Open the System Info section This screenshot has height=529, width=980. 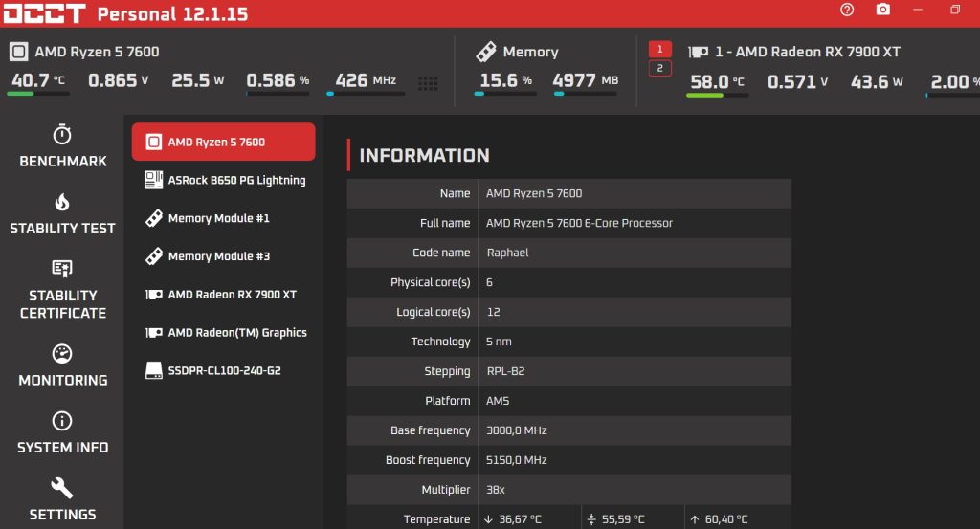pyautogui.click(x=62, y=432)
